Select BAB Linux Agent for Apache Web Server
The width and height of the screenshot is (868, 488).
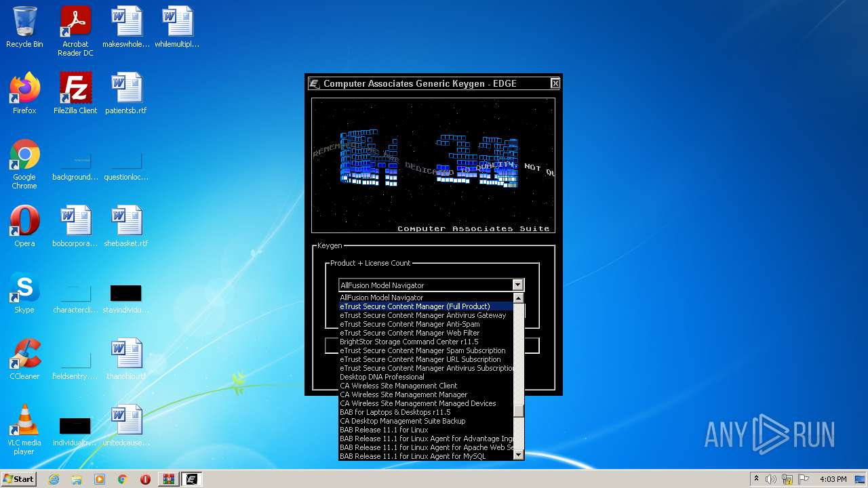click(426, 447)
